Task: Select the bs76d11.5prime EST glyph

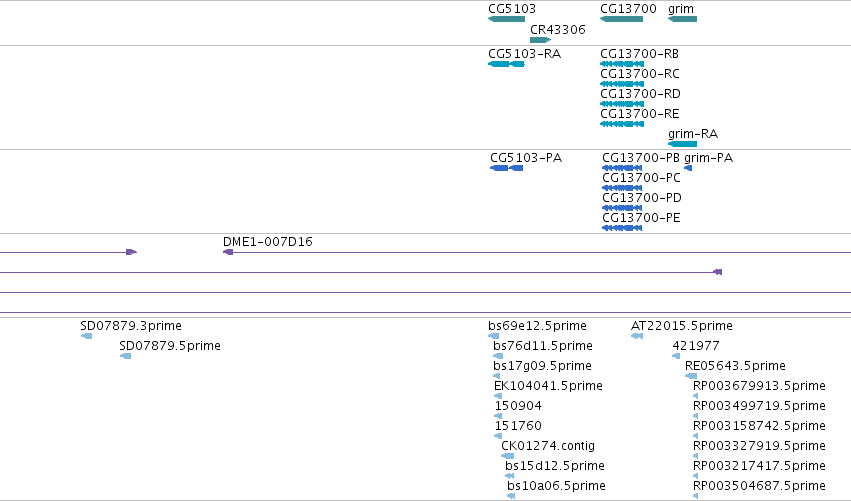Action: point(498,356)
